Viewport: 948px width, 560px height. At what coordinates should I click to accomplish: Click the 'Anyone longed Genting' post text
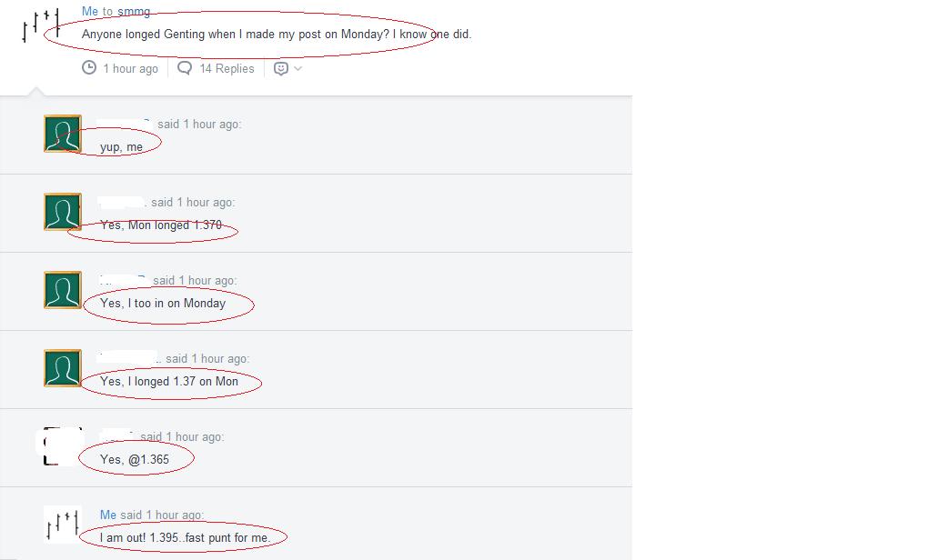[x=277, y=35]
